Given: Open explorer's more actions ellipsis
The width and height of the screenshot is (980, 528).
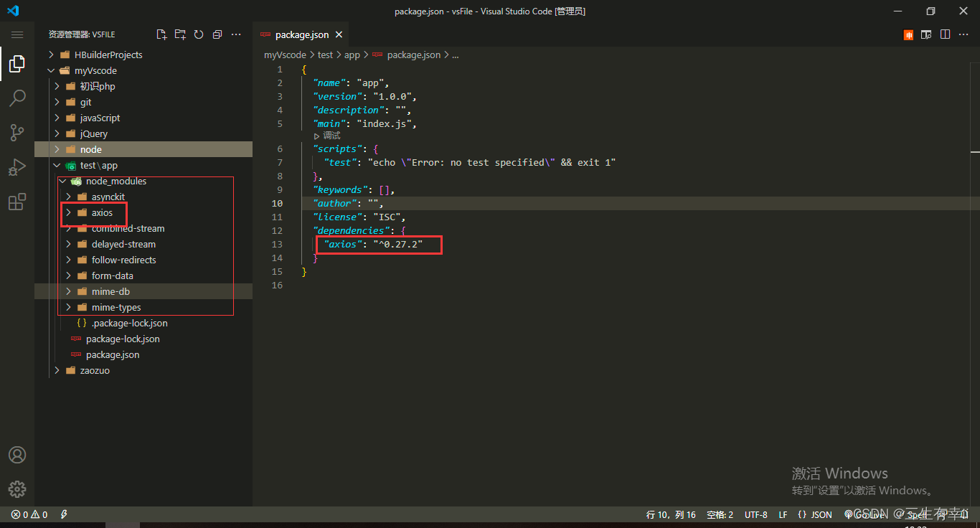Looking at the screenshot, I should point(236,34).
